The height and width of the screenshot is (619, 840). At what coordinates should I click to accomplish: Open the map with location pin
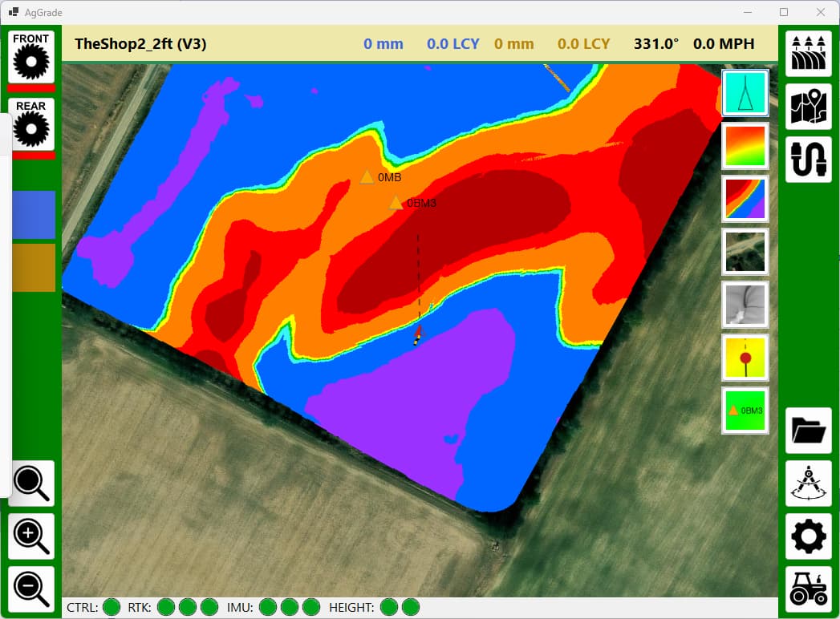click(x=808, y=107)
